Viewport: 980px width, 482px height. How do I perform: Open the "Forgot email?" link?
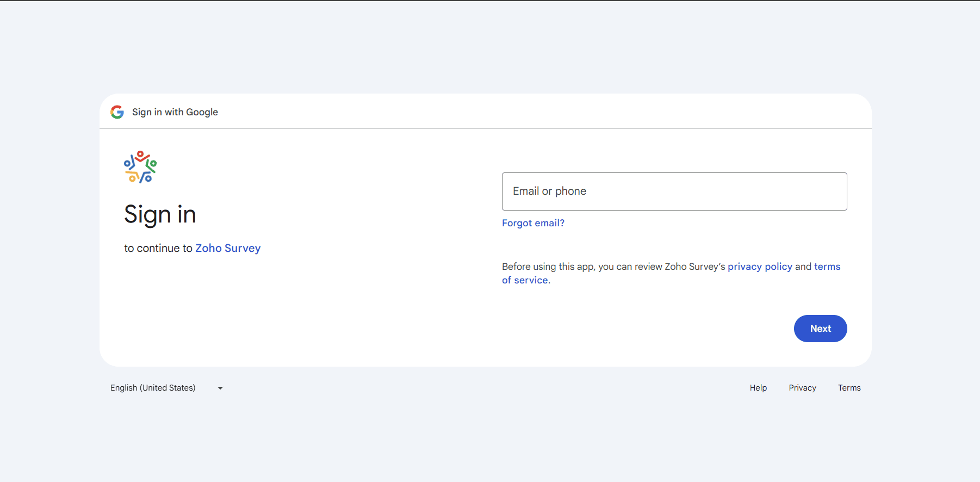click(533, 223)
